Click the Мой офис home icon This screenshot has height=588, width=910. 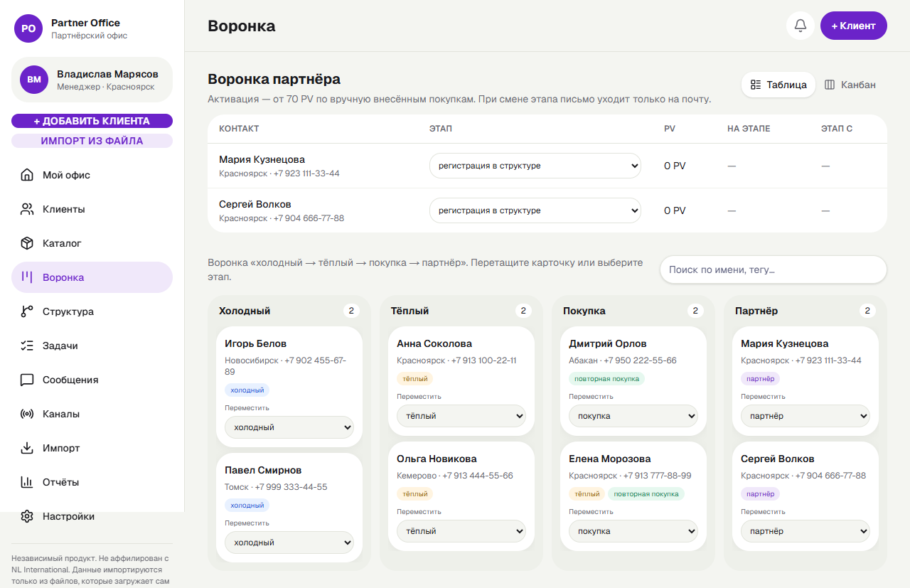[27, 175]
